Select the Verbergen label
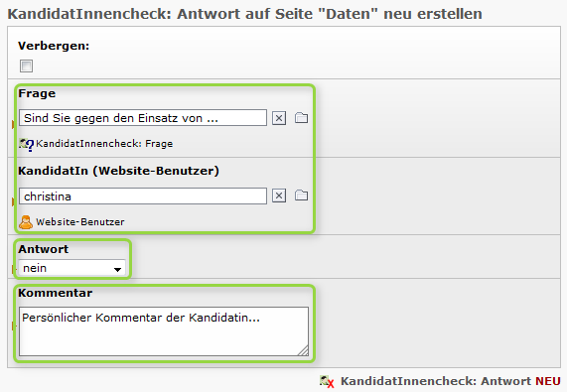The width and height of the screenshot is (567, 392). click(x=54, y=46)
